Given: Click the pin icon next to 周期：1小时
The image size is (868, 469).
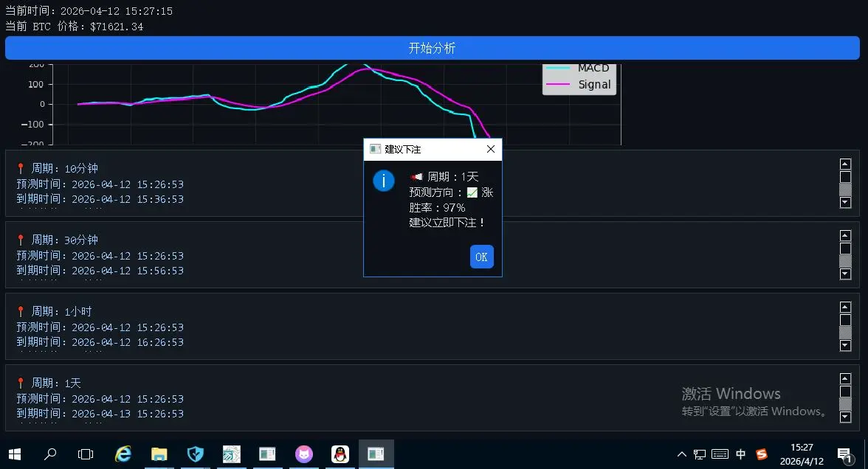Looking at the screenshot, I should click(21, 311).
